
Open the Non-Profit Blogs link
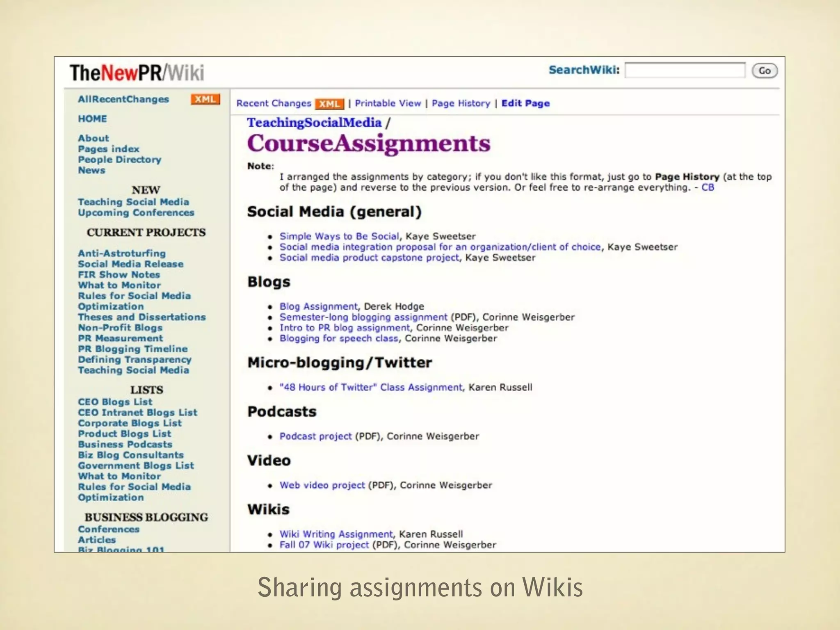(x=120, y=328)
